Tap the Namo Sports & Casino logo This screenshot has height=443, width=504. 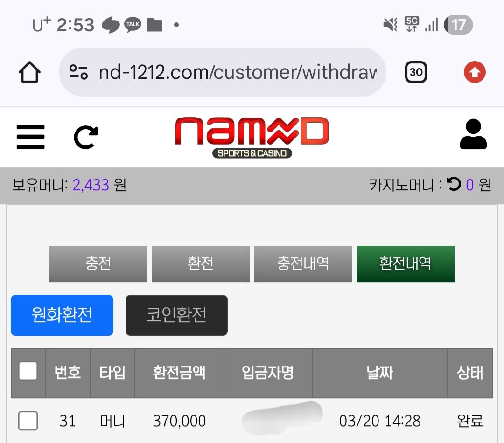[x=252, y=137]
